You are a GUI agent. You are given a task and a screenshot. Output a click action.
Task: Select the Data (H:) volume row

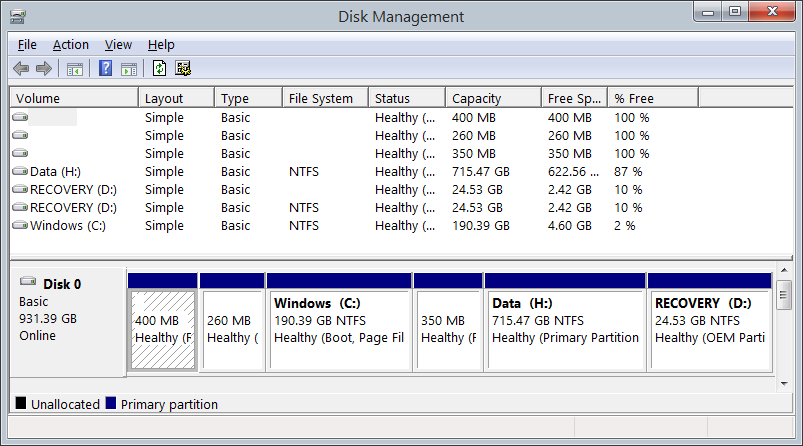coord(401,172)
